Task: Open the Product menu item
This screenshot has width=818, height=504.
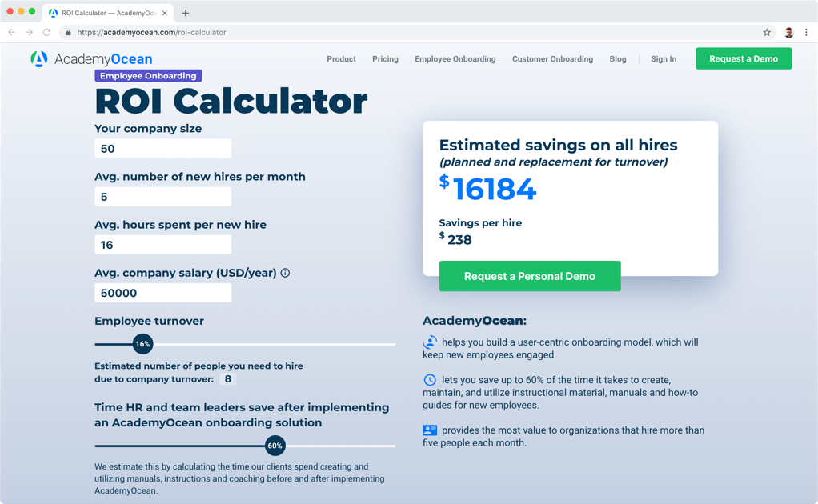Action: (x=341, y=59)
